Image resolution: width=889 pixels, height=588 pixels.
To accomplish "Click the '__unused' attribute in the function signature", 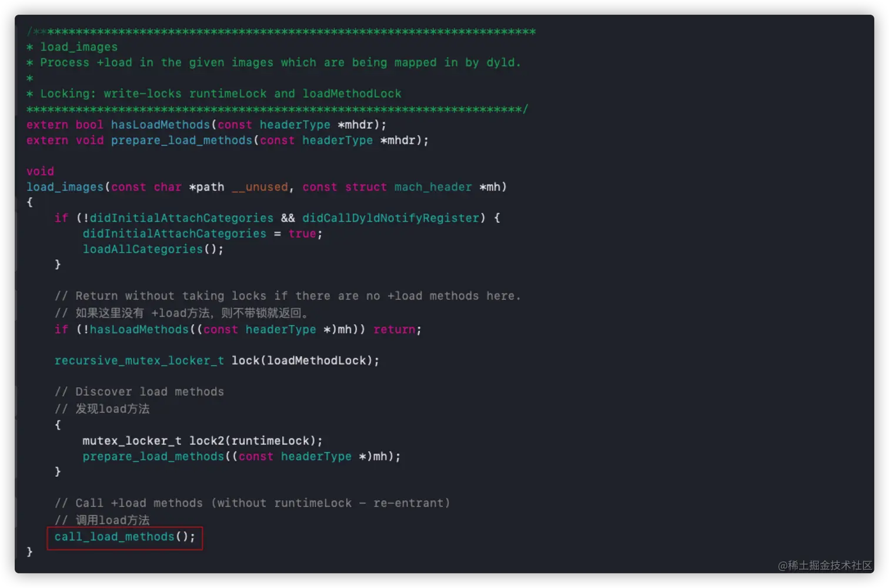I will [260, 187].
